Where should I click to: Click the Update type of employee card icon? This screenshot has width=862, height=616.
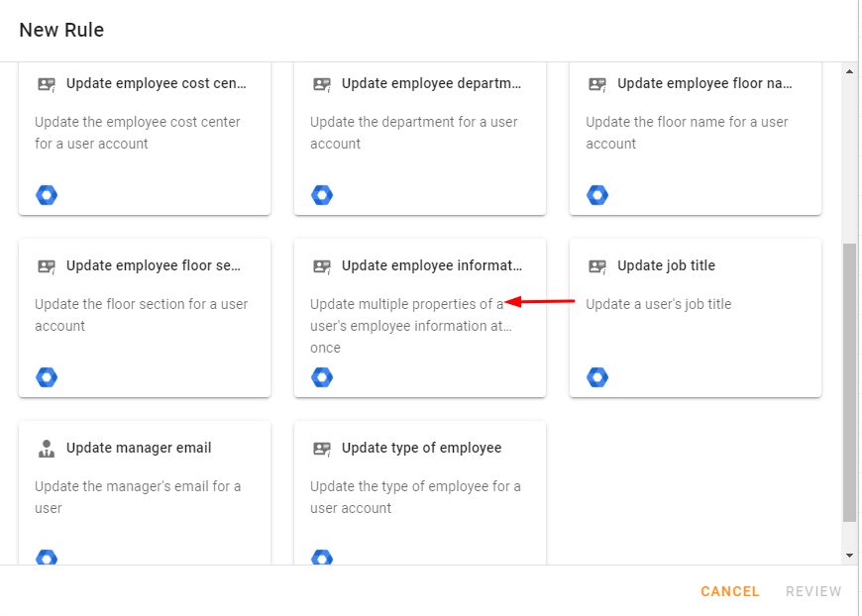(x=322, y=449)
